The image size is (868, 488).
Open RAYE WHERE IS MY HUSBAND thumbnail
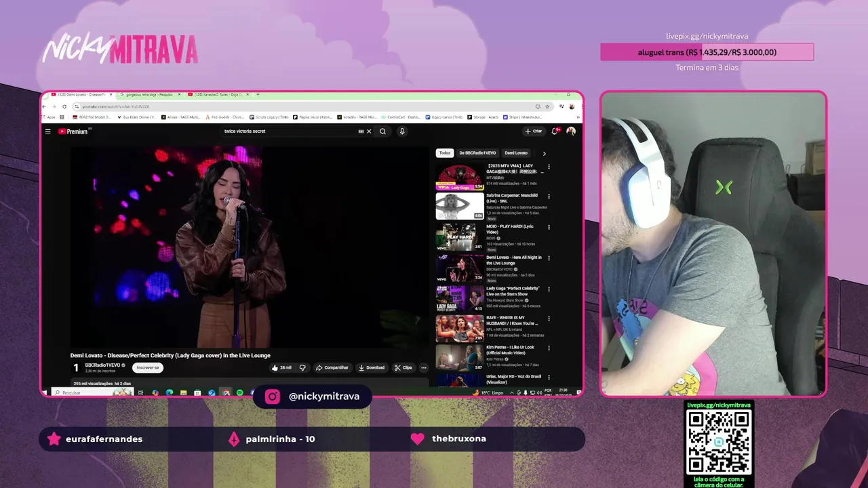point(460,329)
